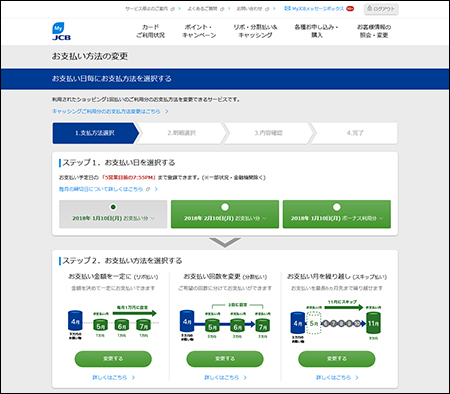
Task: Open the リボ・分割払い&キャッシング menu
Action: 255,31
